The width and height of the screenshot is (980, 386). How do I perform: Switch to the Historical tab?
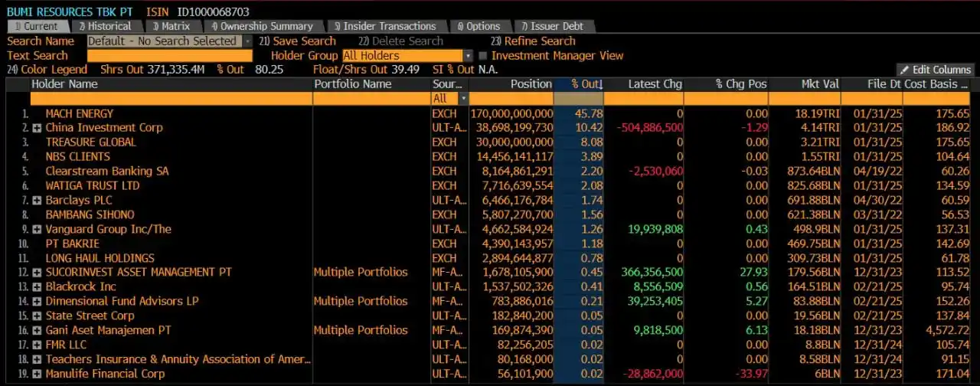click(x=105, y=26)
